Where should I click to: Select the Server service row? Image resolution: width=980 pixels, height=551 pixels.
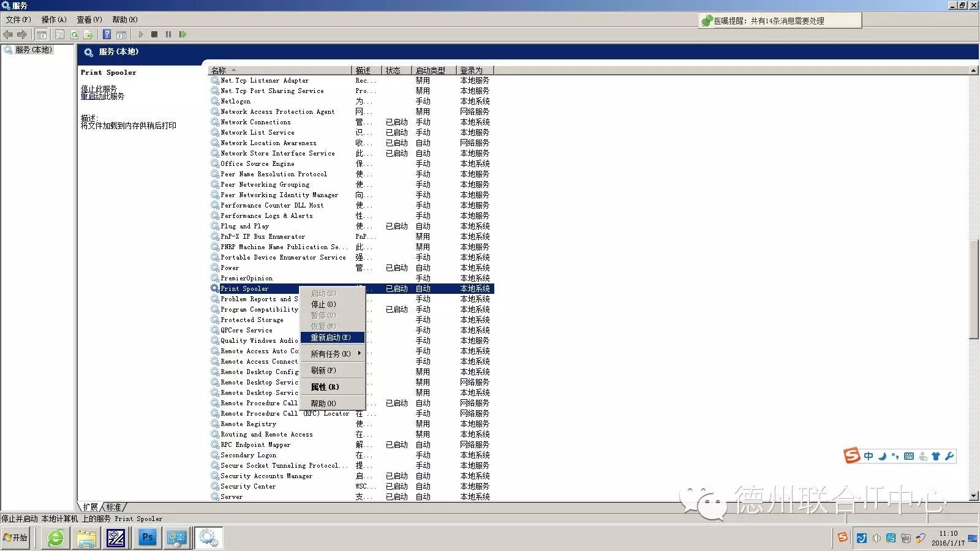[x=352, y=497]
